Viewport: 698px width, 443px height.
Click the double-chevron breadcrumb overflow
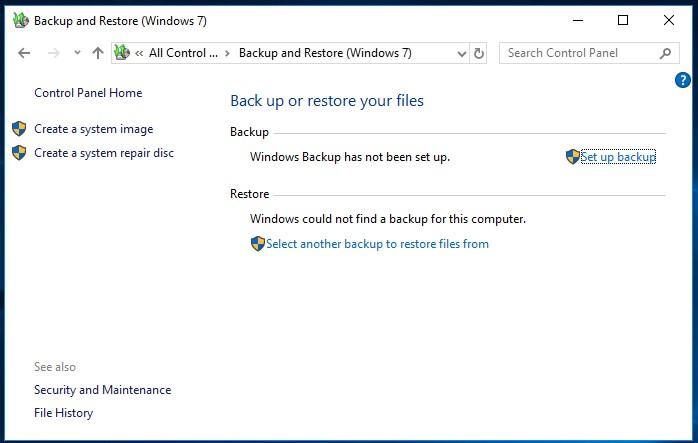(139, 53)
